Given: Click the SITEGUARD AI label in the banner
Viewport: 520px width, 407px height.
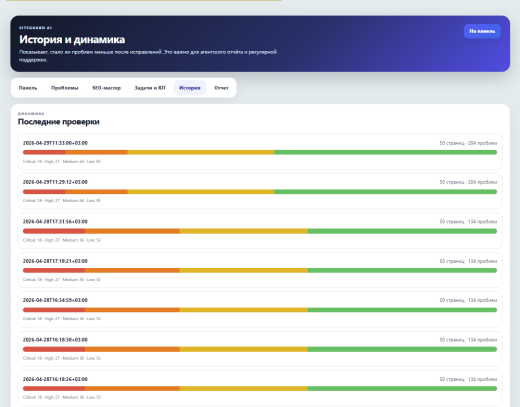Looking at the screenshot, I should 35,28.
